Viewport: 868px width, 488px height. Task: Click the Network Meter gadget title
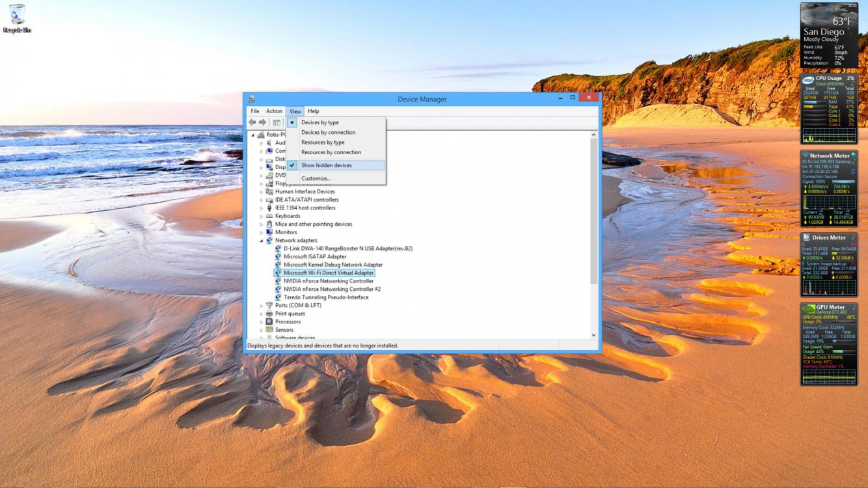(830, 156)
